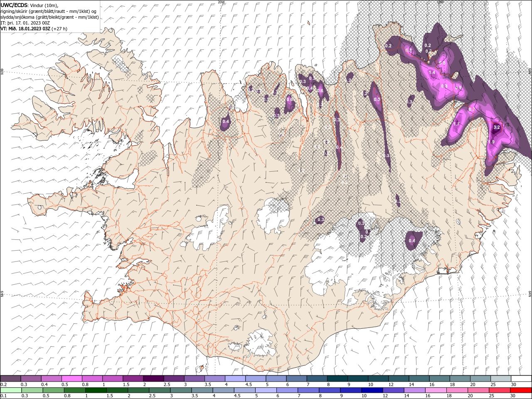Click the dark blue 10–12 swatch in the lower rain scale
The width and height of the screenshot is (532, 399).
(x=372, y=390)
